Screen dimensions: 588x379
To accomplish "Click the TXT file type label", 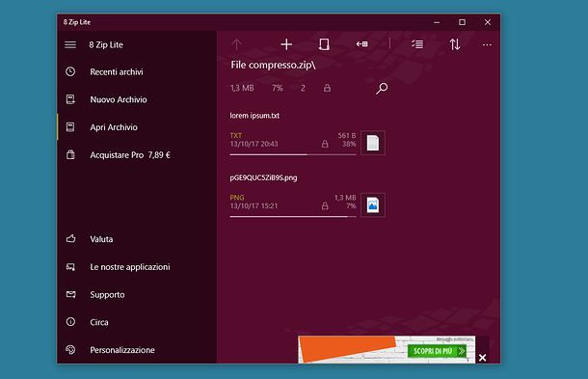I will click(x=236, y=135).
